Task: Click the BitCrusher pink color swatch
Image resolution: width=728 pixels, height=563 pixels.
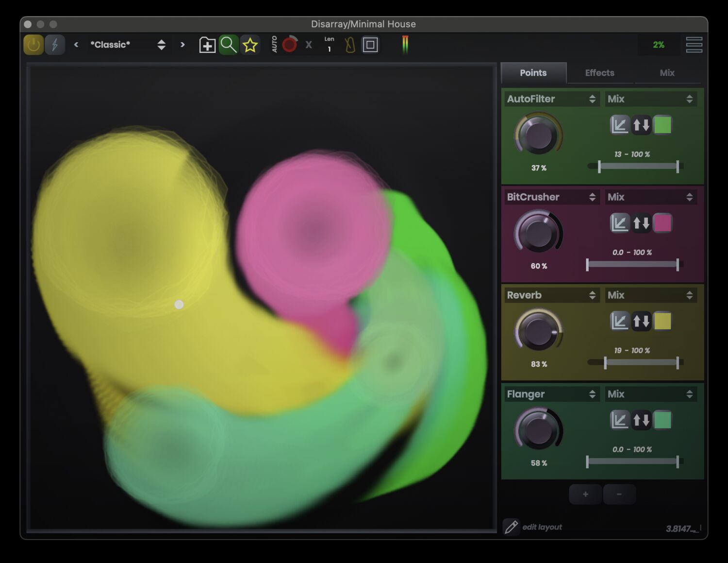Action: (x=662, y=223)
